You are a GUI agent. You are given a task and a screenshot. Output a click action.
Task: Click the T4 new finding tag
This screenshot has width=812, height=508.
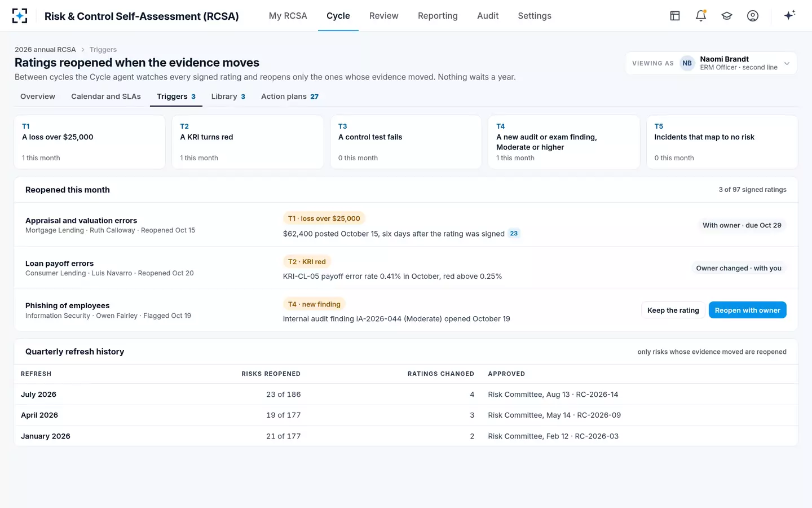pos(314,304)
